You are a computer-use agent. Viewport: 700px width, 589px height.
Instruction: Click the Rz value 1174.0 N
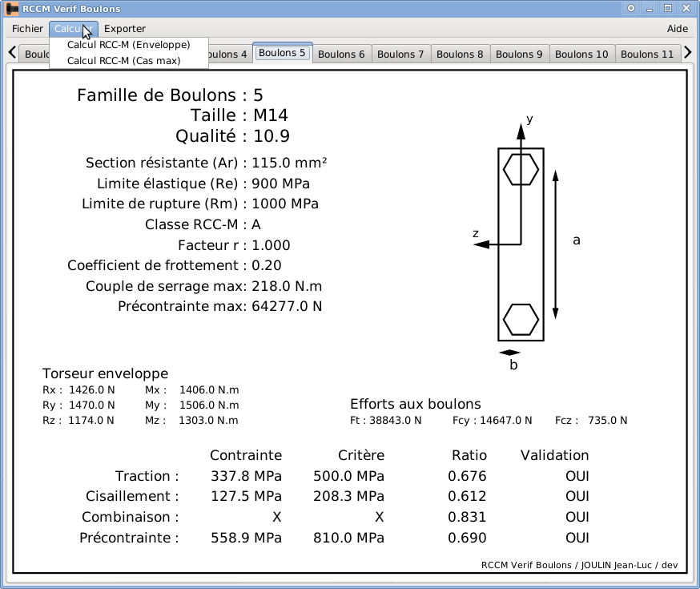click(91, 420)
